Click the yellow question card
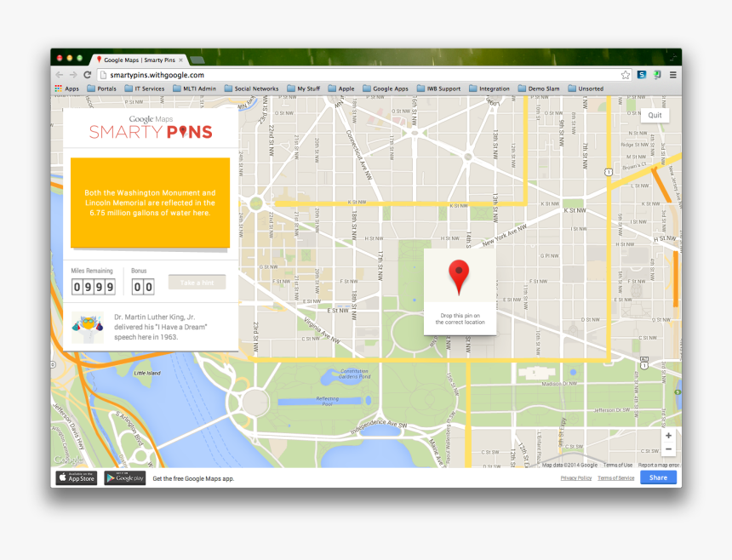This screenshot has height=560, width=732. [151, 203]
